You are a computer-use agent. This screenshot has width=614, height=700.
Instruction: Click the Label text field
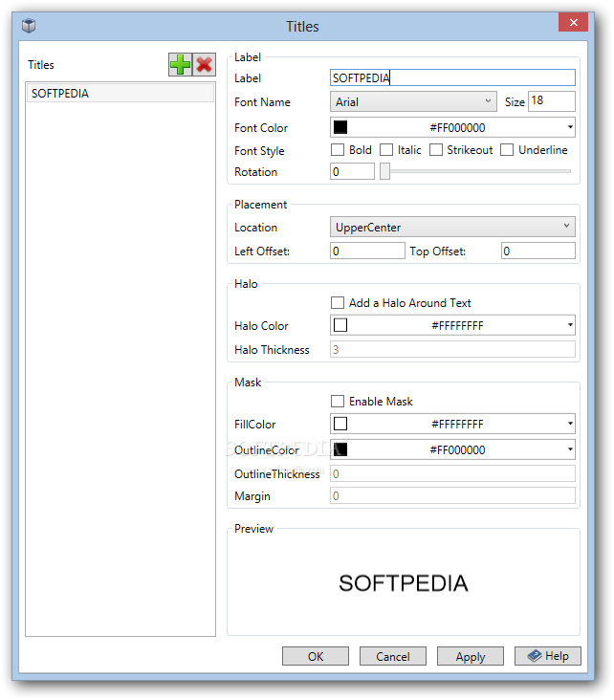tap(452, 77)
